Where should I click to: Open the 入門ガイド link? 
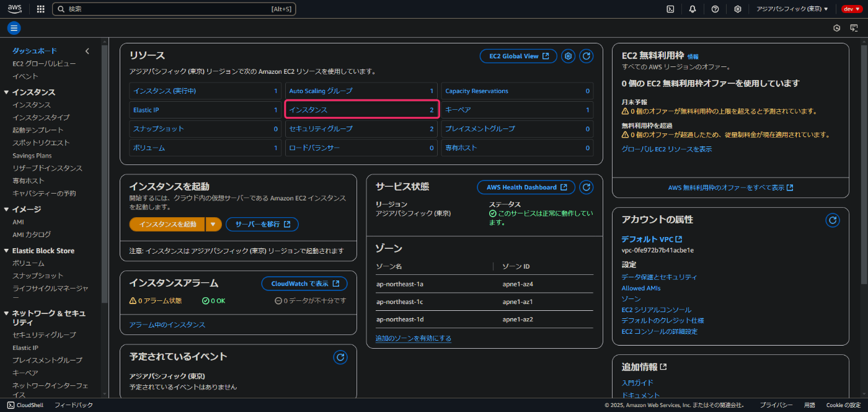coord(637,383)
